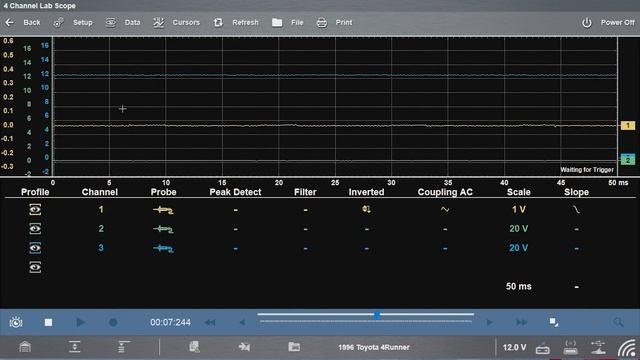Screen dimensions: 640x360
Task: Click the battery status icon
Action: tap(542, 348)
